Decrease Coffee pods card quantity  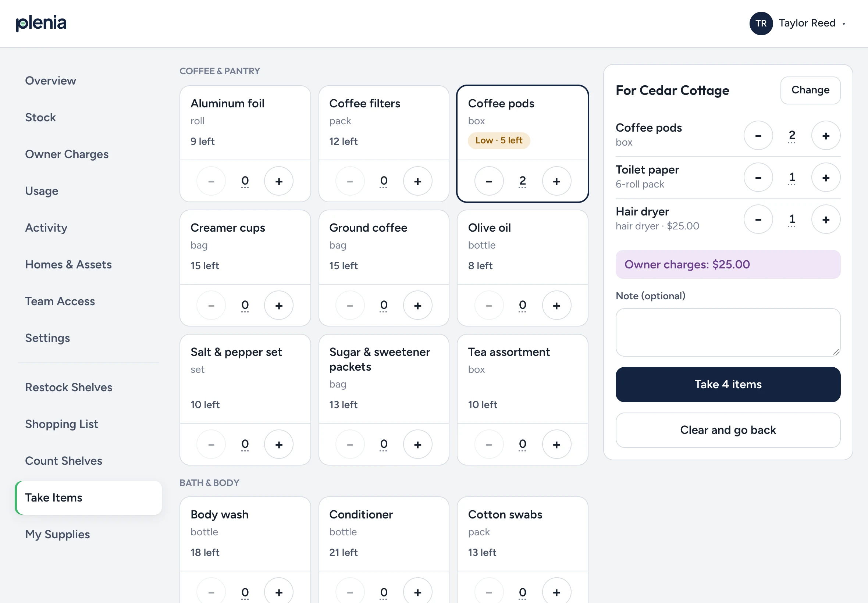[488, 181]
